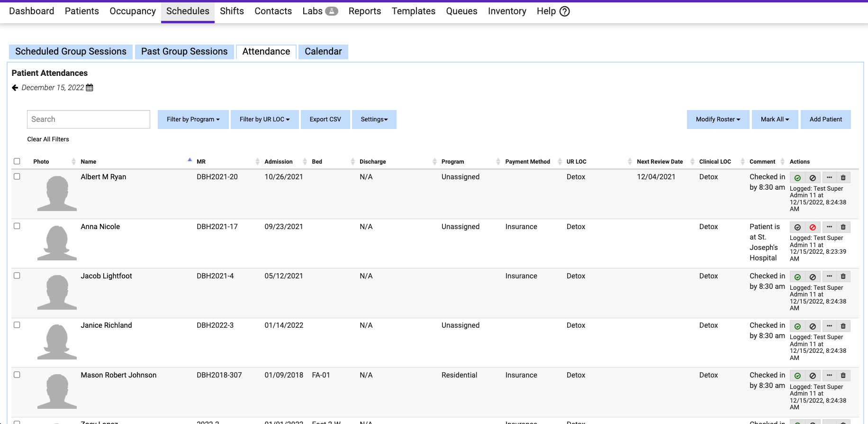The height and width of the screenshot is (424, 868).
Task: Click the Help question mark icon
Action: point(565,11)
